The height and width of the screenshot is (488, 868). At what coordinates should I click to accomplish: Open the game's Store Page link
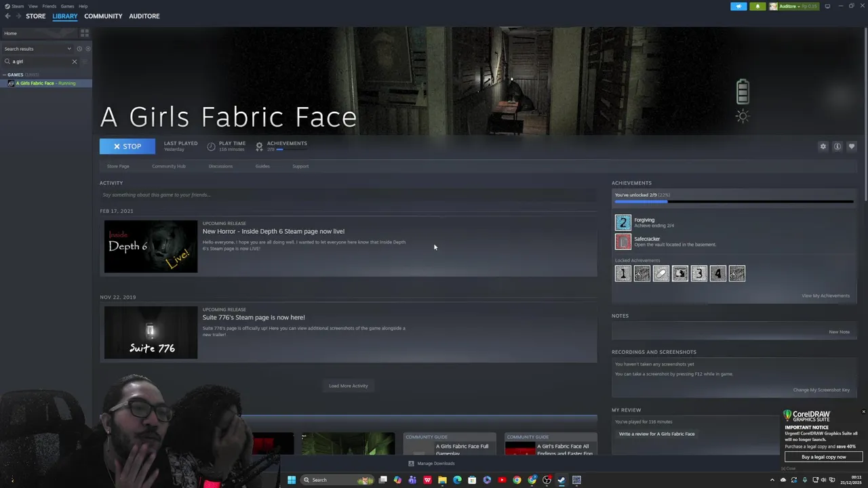coord(118,166)
